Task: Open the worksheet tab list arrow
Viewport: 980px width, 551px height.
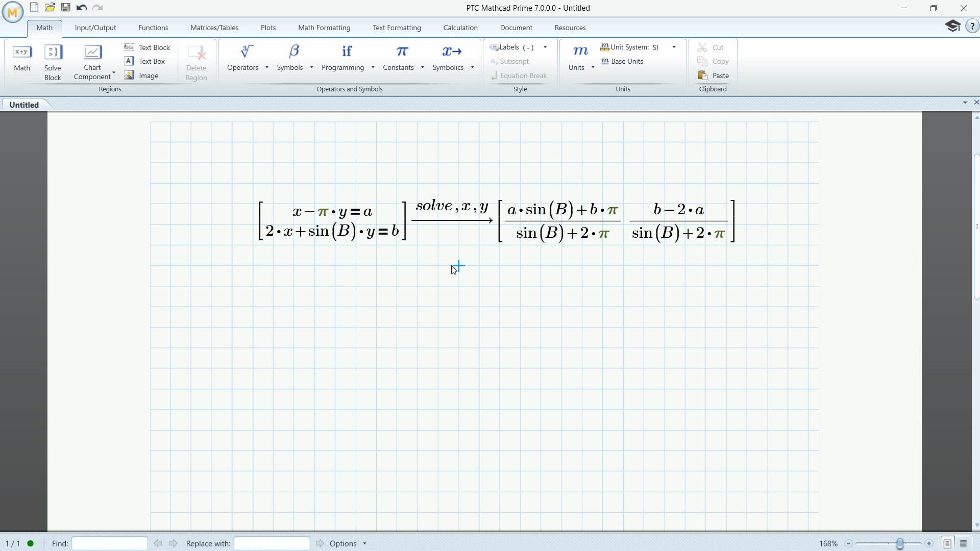Action: [965, 103]
